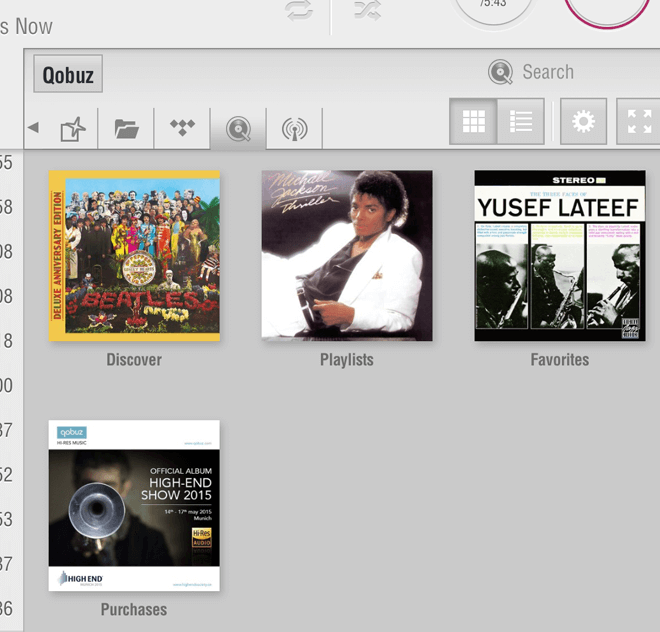Switch to grid view

[473, 122]
